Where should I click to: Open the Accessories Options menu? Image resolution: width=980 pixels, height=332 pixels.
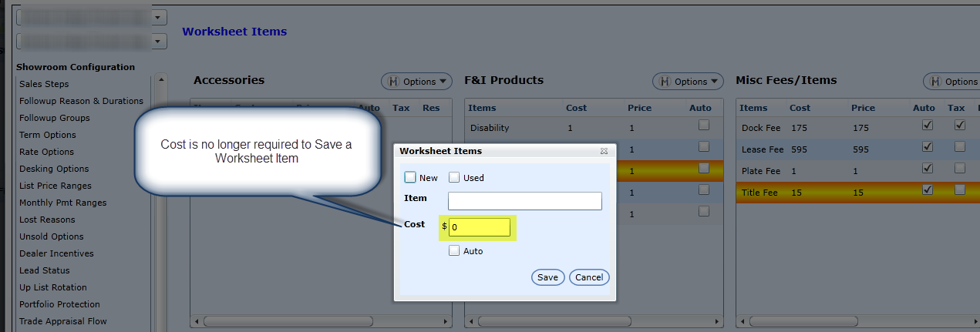417,81
